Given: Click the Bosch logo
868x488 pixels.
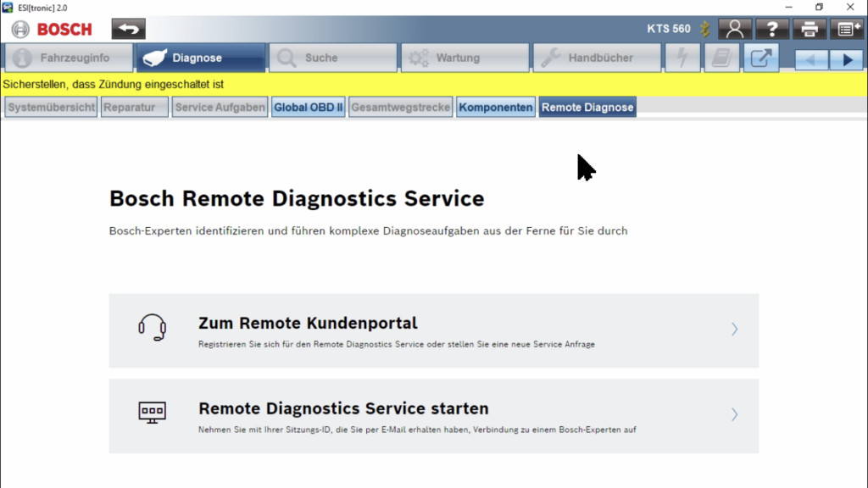Looking at the screenshot, I should tap(53, 30).
